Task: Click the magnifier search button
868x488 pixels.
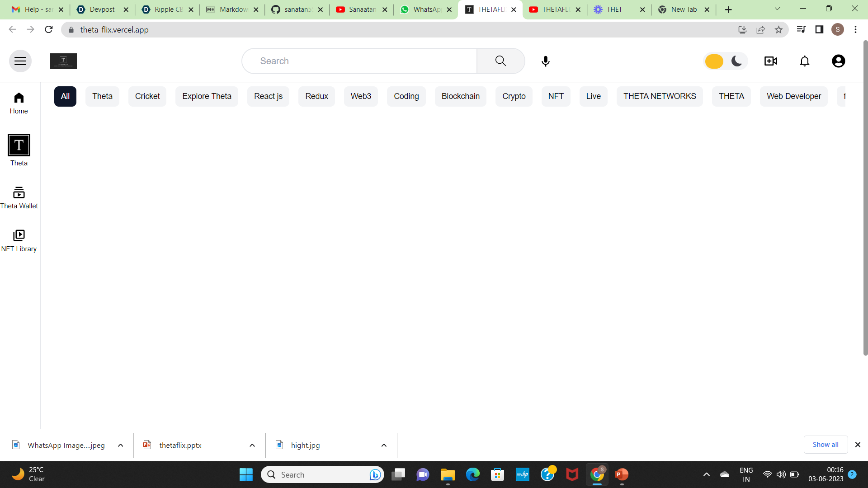Action: tap(500, 61)
